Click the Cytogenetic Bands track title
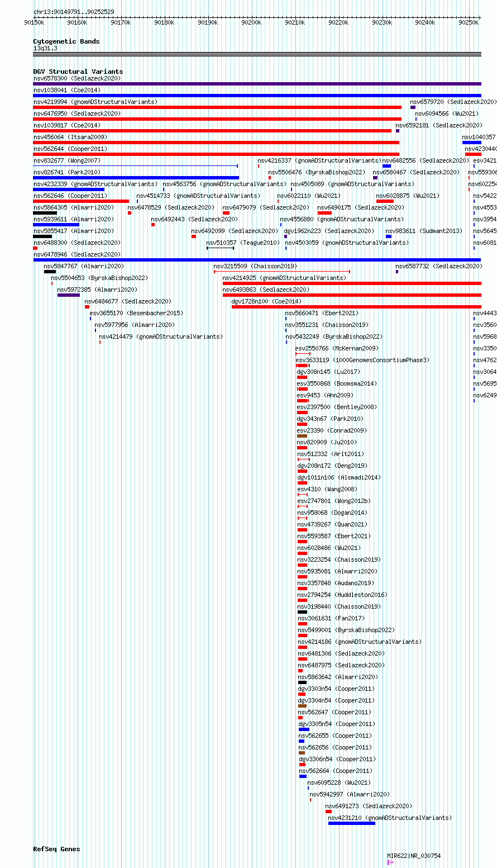Viewport: 497px width, 868px height. coord(66,41)
